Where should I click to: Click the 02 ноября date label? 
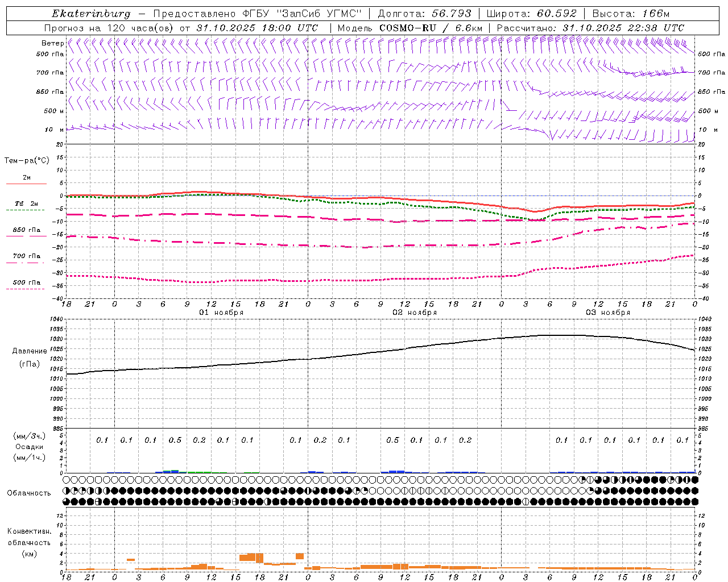415,313
